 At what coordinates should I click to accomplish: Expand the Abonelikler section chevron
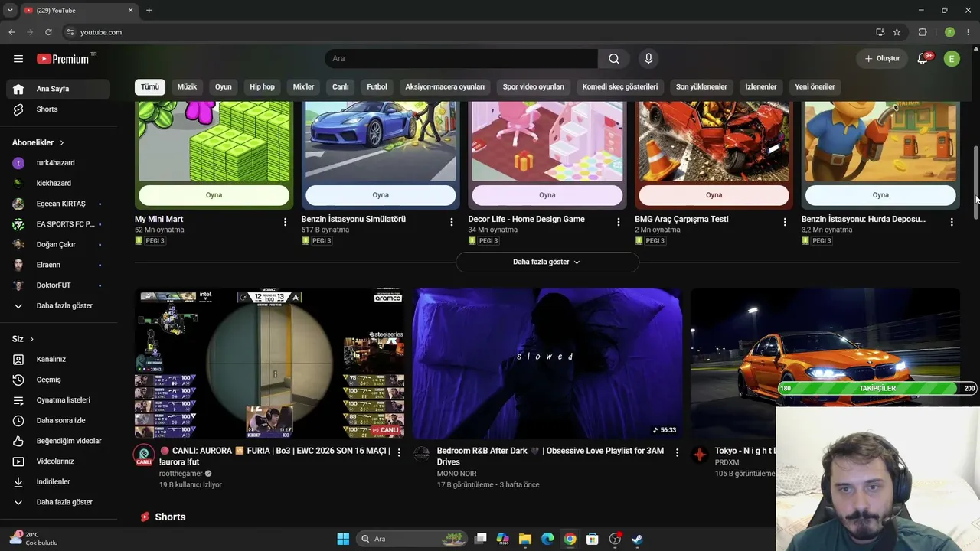[62, 142]
